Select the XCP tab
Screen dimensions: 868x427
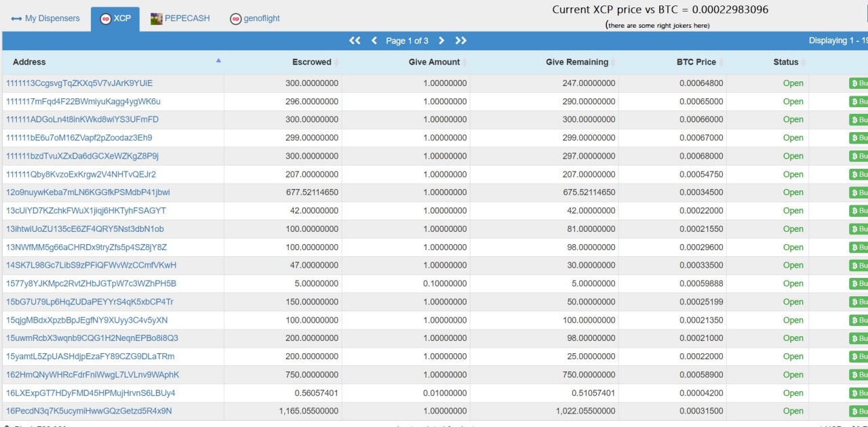115,18
